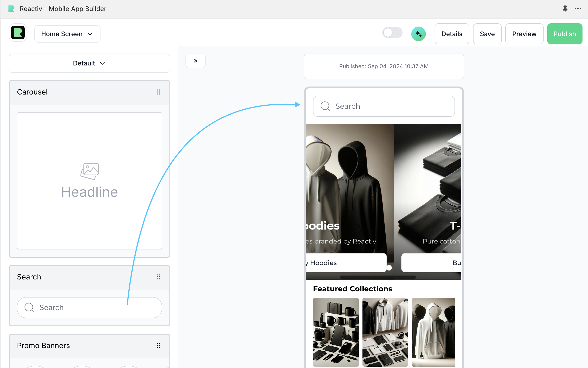
Task: Select the white hoodie collection thumbnail
Action: tap(433, 332)
